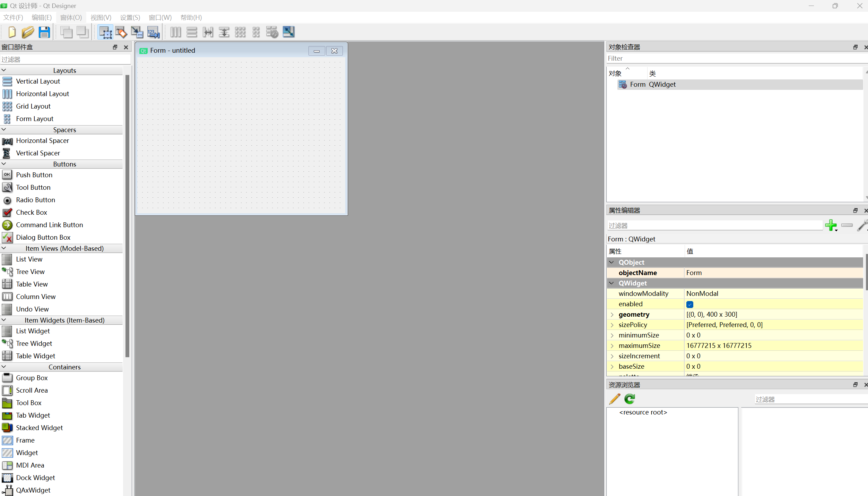Expand the geometry property row
Viewport: 868px width, 496px height.
tap(612, 315)
